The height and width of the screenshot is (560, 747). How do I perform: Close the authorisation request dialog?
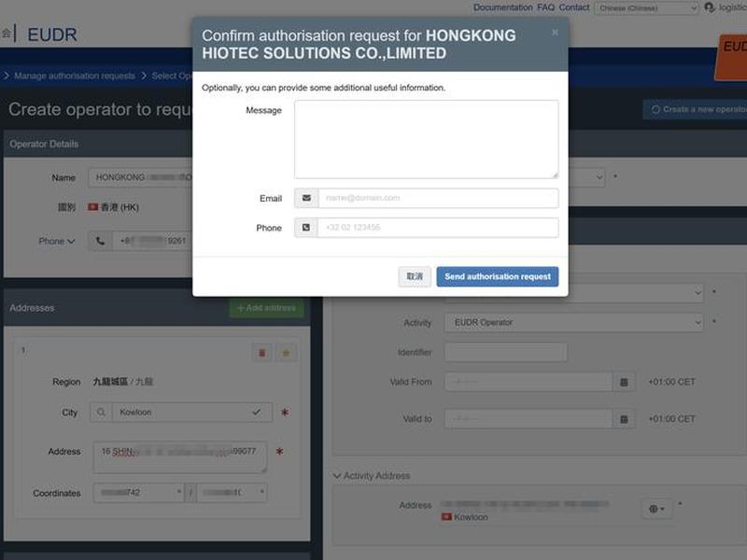[x=555, y=33]
